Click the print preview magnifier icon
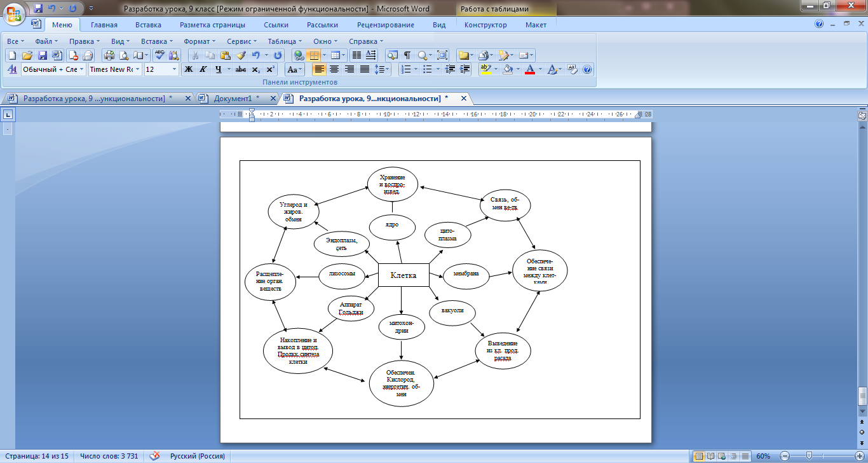Viewport: 868px width, 463px height. pos(124,55)
